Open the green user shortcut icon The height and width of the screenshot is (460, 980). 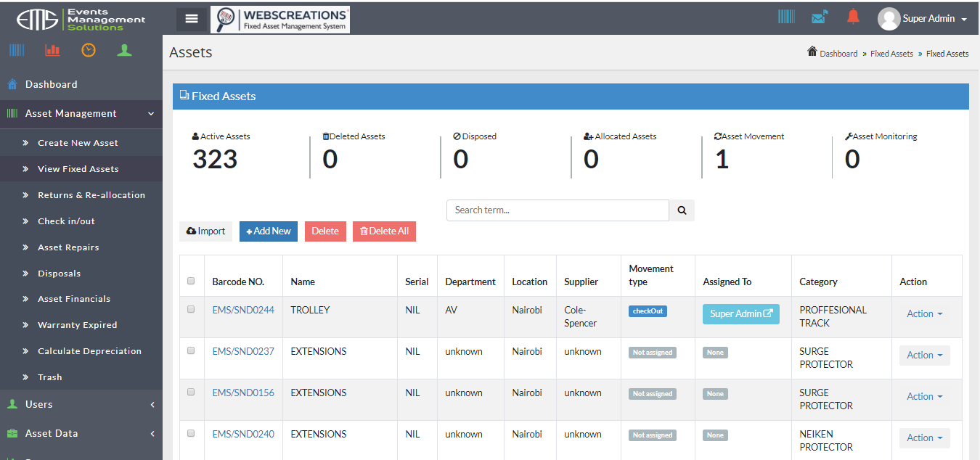[125, 50]
